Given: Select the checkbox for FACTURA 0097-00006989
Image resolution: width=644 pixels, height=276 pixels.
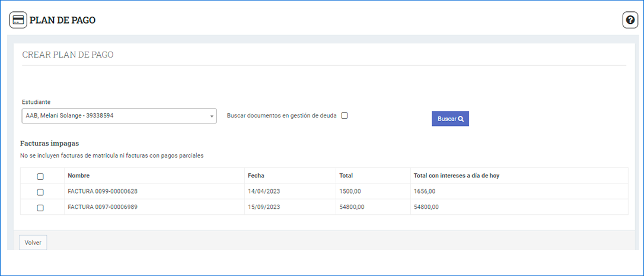Looking at the screenshot, I should (x=40, y=208).
